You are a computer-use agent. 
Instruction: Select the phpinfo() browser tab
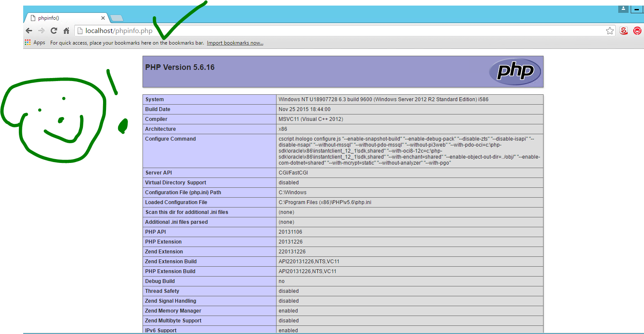pyautogui.click(x=67, y=18)
